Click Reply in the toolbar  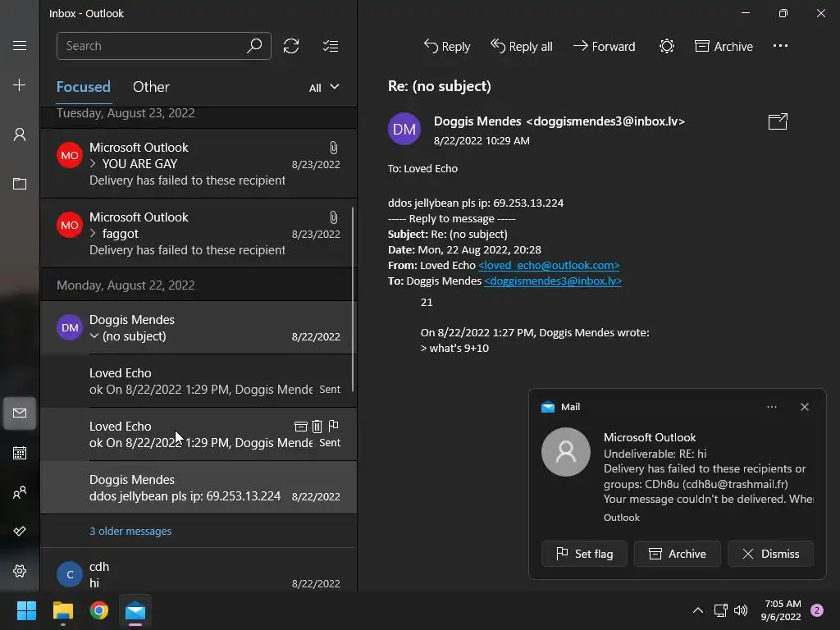coord(447,47)
